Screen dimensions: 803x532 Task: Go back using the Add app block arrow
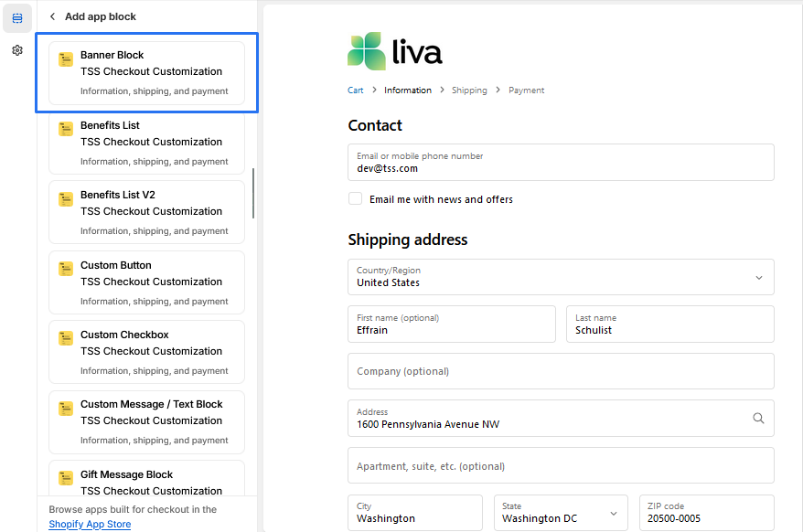pos(52,16)
